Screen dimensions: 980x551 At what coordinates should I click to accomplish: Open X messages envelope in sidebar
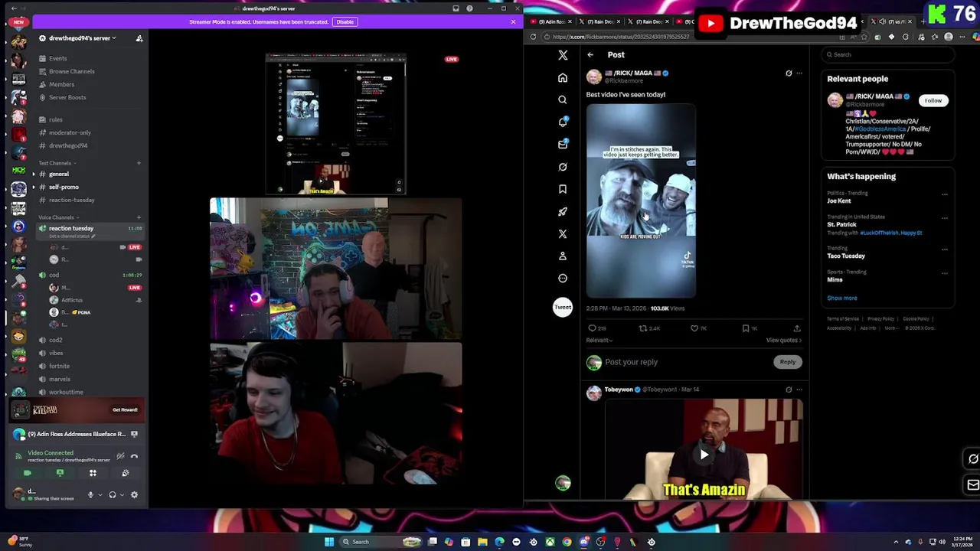(x=563, y=144)
